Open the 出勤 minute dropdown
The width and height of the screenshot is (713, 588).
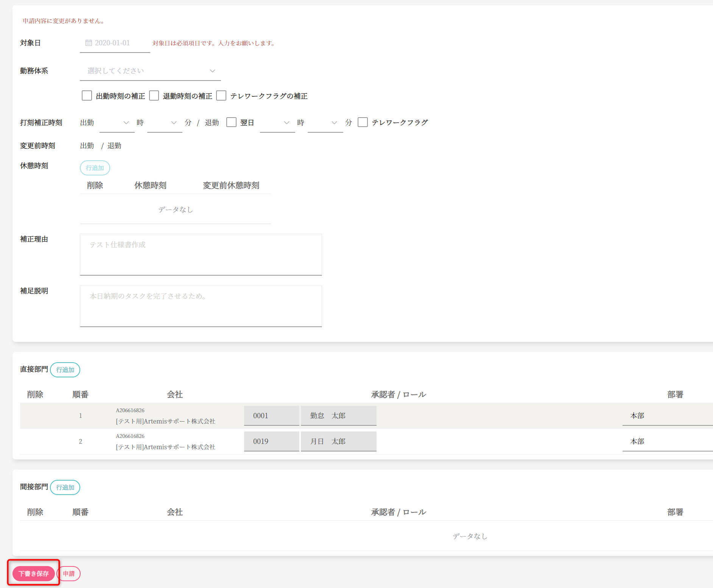click(165, 123)
